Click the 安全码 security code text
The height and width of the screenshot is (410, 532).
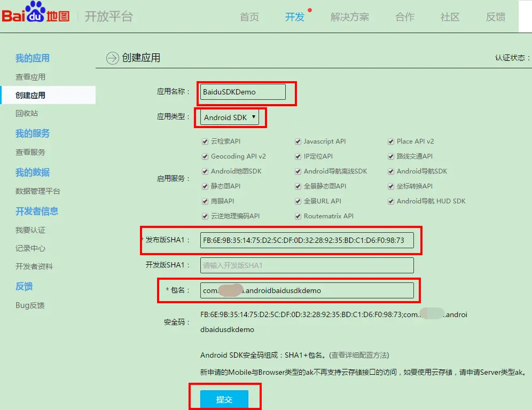333,322
